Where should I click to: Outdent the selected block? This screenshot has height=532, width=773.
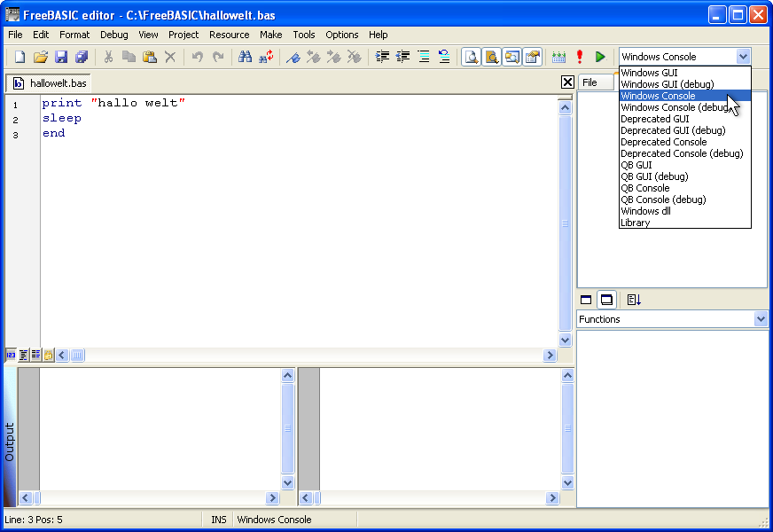tap(402, 57)
